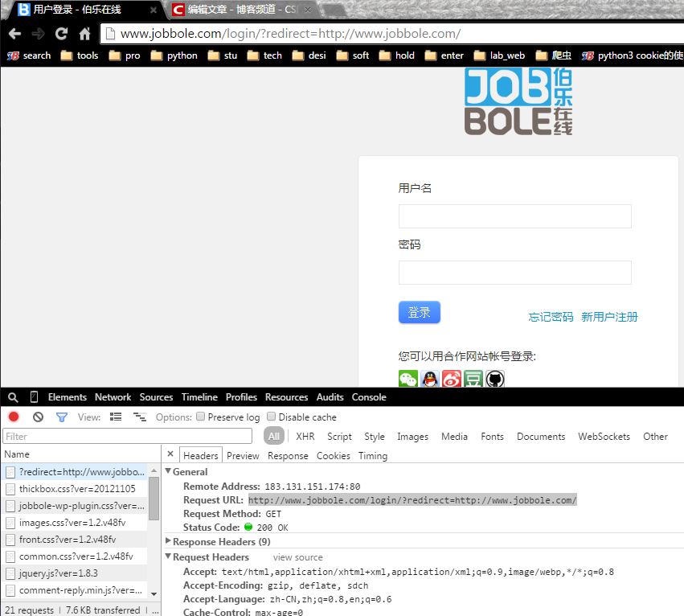Click the browser forward arrow

(x=39, y=34)
